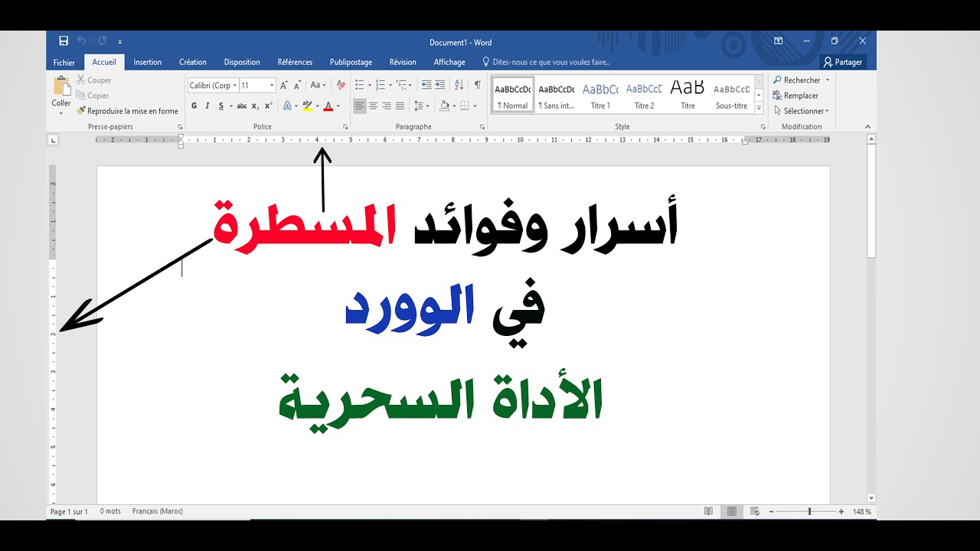Image resolution: width=980 pixels, height=551 pixels.
Task: Open the Police dialog launcher
Action: [x=345, y=127]
